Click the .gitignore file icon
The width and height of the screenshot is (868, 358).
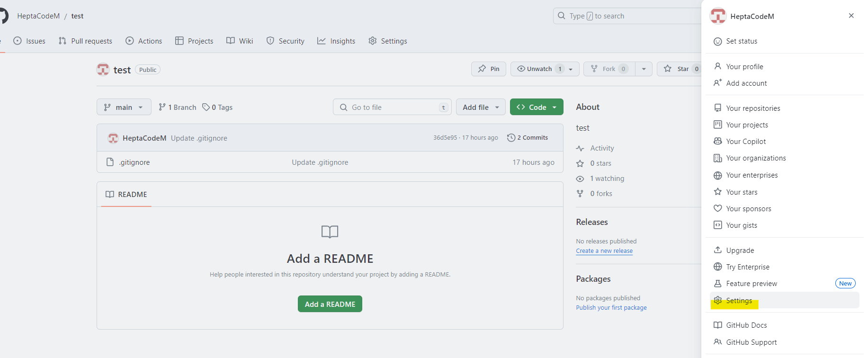pos(110,162)
